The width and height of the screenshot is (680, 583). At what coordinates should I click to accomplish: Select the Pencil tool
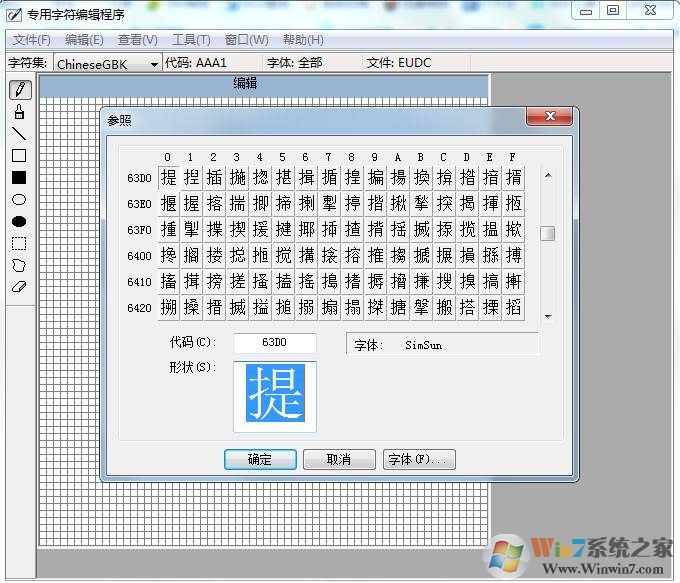[x=19, y=90]
